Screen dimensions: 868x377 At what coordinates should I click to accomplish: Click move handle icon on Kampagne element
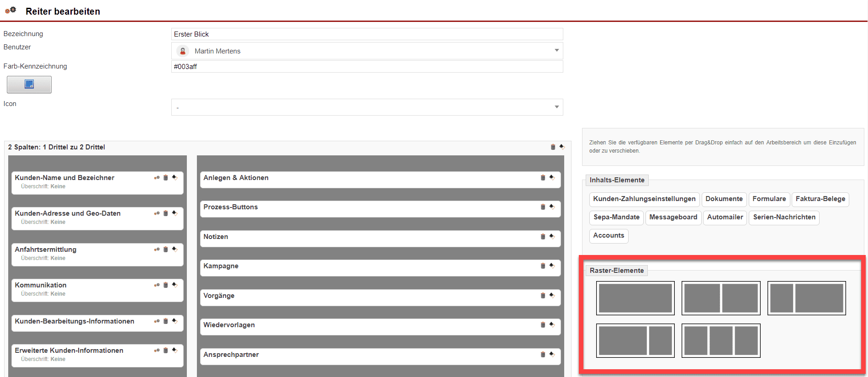pyautogui.click(x=552, y=266)
